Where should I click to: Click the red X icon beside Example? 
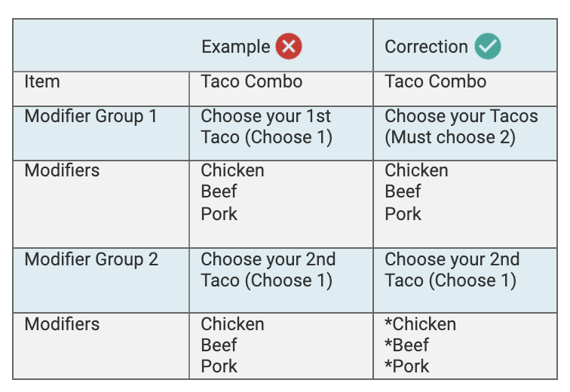coord(289,46)
